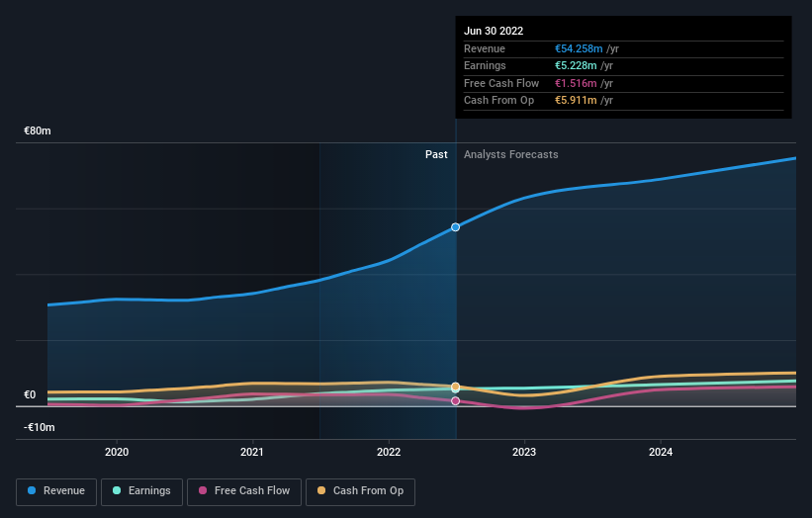Select the Free Cash Flow pink data point

pyautogui.click(x=455, y=401)
